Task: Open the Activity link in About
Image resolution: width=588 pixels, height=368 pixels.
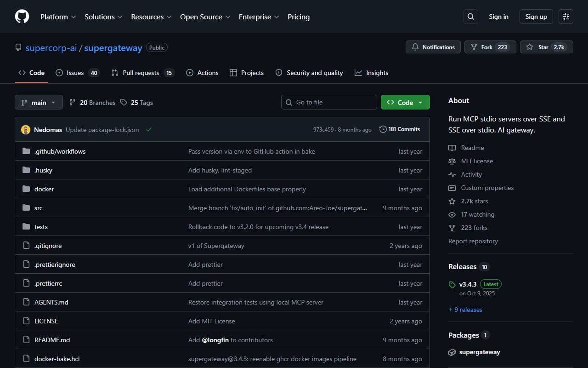Action: click(465, 174)
